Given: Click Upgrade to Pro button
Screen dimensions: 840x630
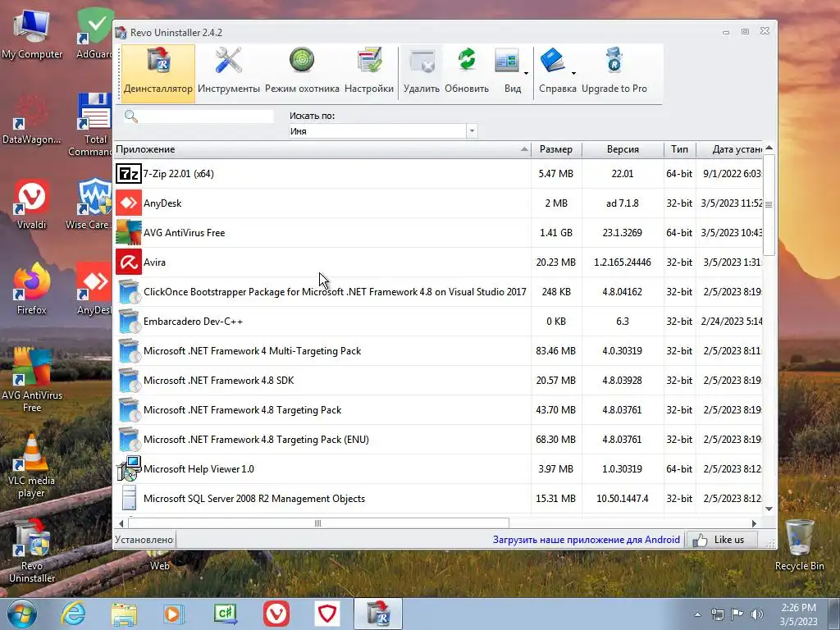Looking at the screenshot, I should [x=614, y=71].
